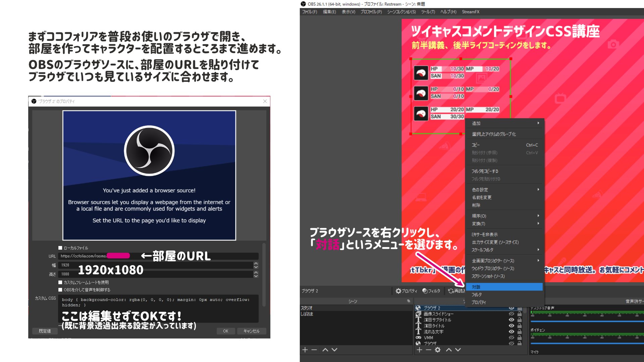644x362 pixels.
Task: Select the VMM source gamepad icon
Action: (418, 338)
